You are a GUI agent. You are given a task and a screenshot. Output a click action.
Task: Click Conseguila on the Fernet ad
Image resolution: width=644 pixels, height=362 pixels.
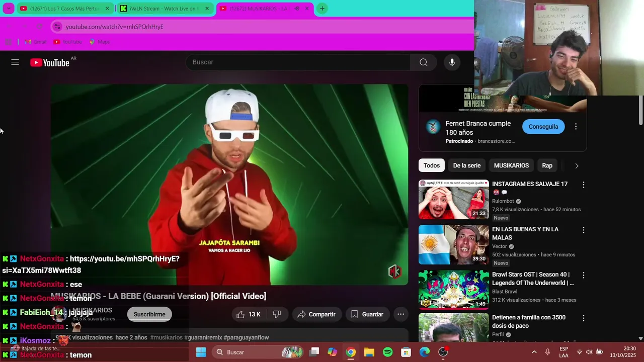pyautogui.click(x=543, y=127)
